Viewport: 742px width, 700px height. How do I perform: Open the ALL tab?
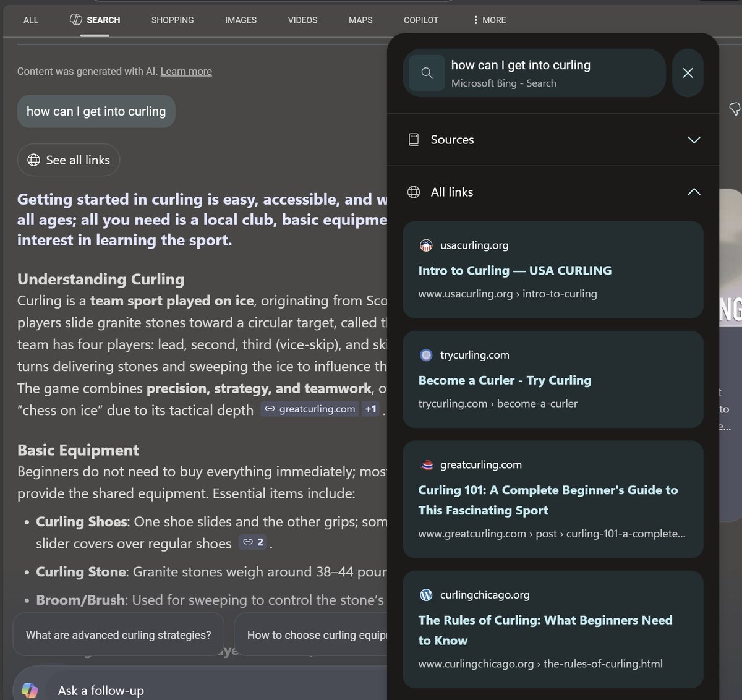[31, 20]
